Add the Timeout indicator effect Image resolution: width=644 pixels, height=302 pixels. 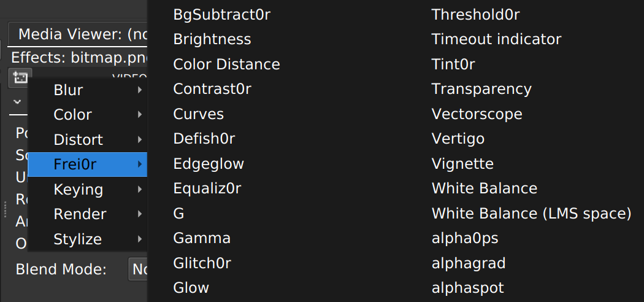(496, 39)
